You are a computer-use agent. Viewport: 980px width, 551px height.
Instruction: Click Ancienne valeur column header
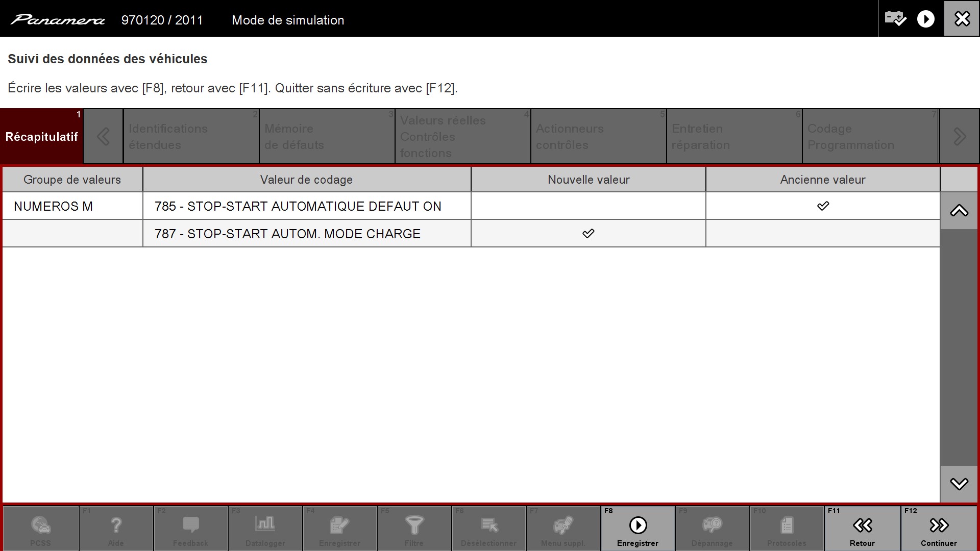pos(823,180)
